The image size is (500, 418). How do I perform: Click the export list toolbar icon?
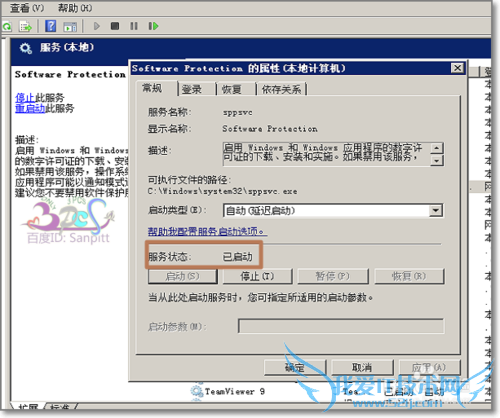coord(25,26)
